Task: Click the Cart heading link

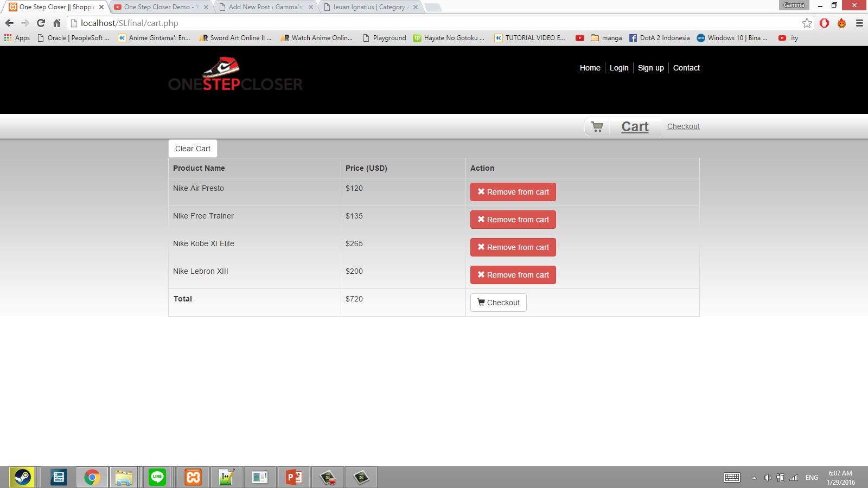Action: pos(635,126)
